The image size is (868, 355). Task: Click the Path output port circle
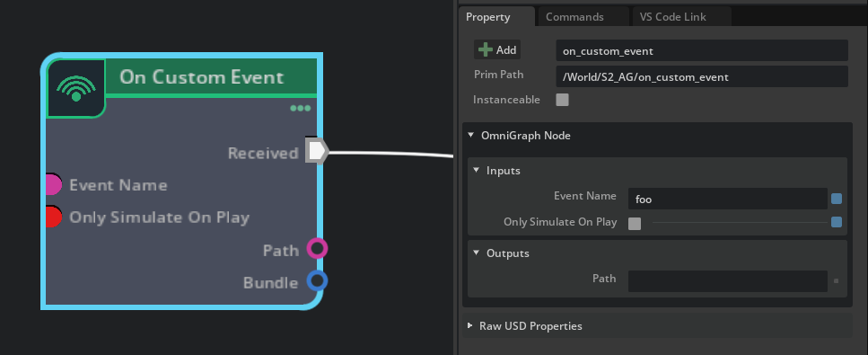tap(317, 248)
